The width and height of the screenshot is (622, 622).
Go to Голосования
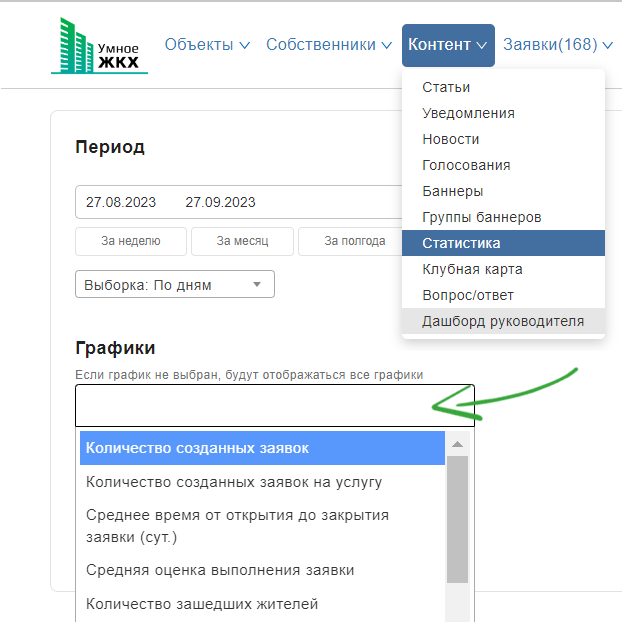click(x=503, y=165)
